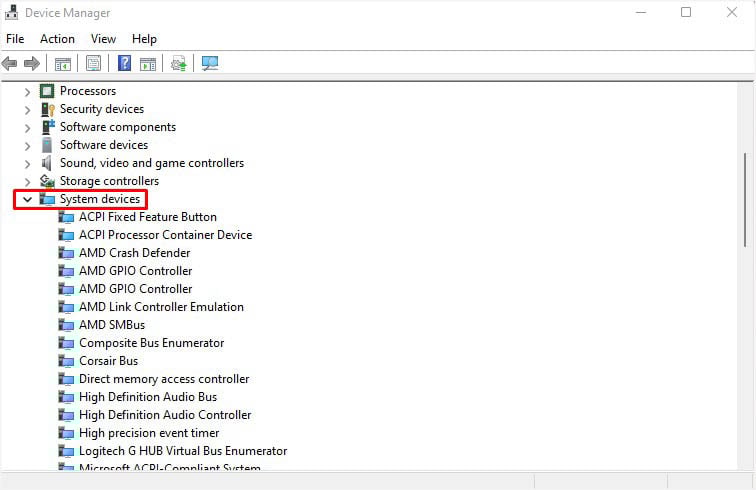
Task: Expand the Software devices category
Action: tap(27, 146)
